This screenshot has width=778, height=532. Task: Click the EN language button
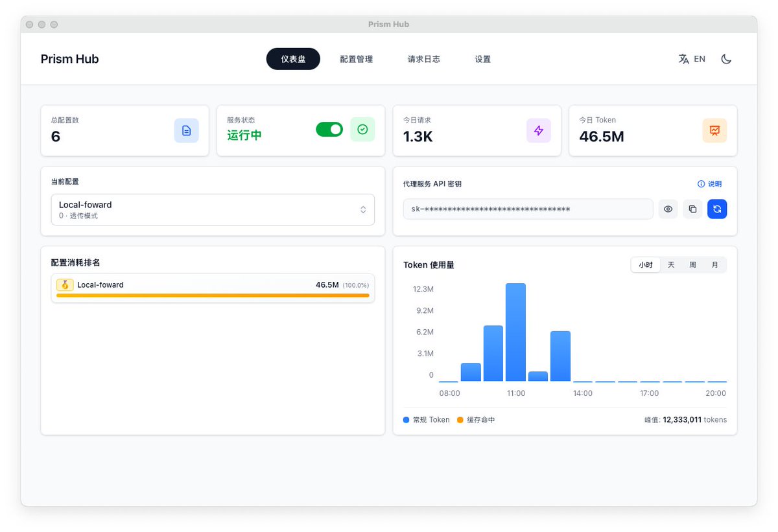pos(700,59)
